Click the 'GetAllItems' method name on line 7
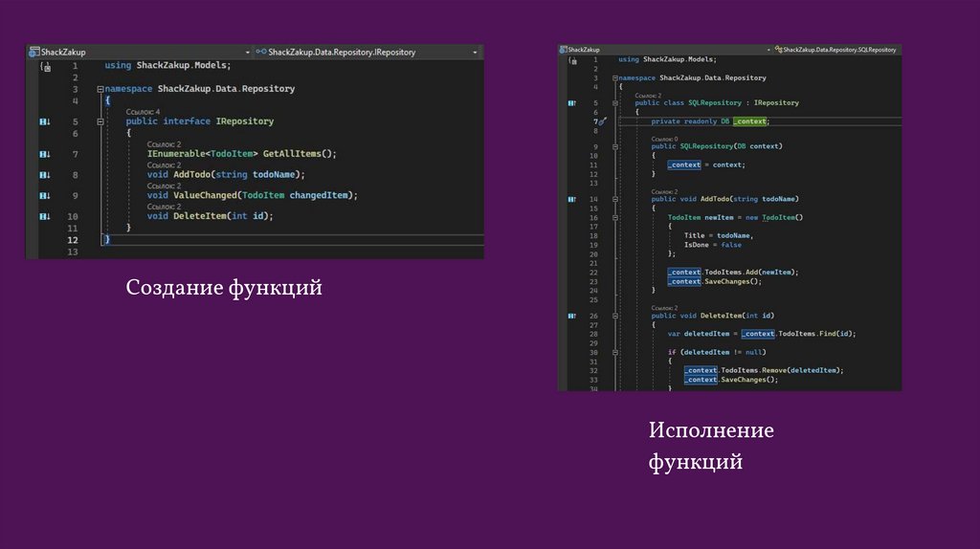Image resolution: width=980 pixels, height=549 pixels. coord(292,154)
